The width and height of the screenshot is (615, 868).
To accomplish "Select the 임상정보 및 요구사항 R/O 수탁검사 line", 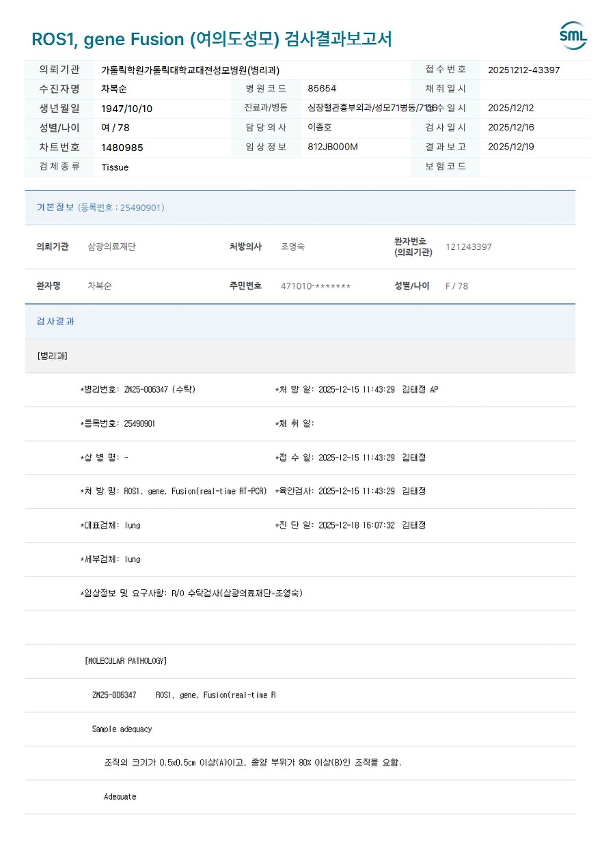I will (191, 593).
